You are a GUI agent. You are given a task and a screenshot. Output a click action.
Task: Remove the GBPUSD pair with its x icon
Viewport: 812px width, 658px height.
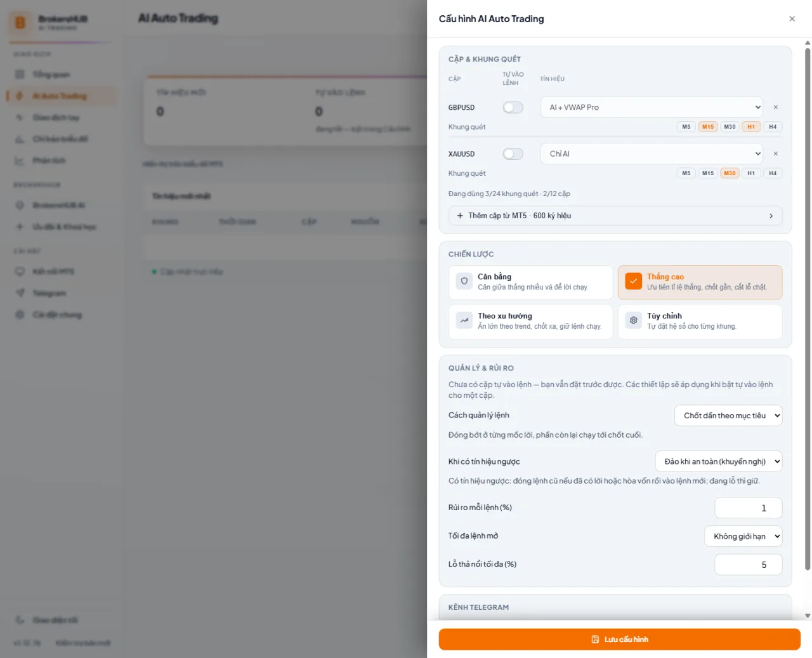point(775,107)
